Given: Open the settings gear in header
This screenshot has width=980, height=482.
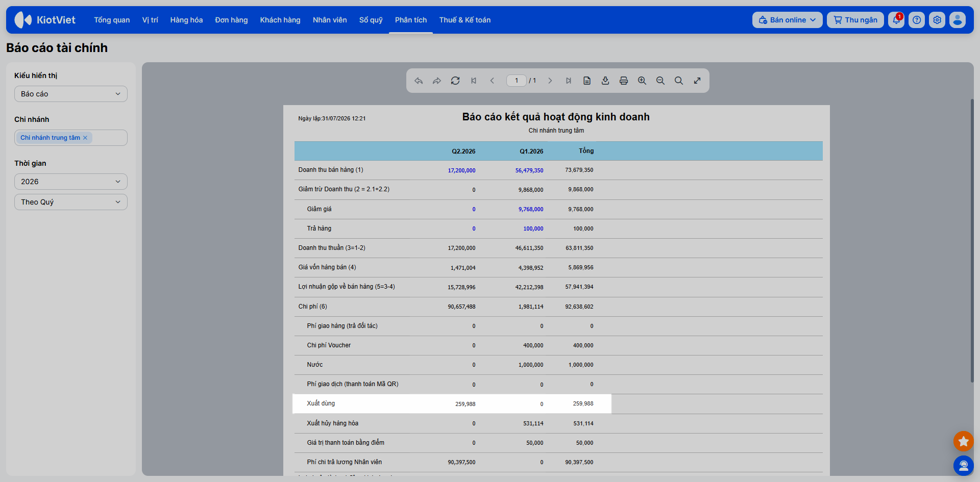Looking at the screenshot, I should pyautogui.click(x=937, y=20).
